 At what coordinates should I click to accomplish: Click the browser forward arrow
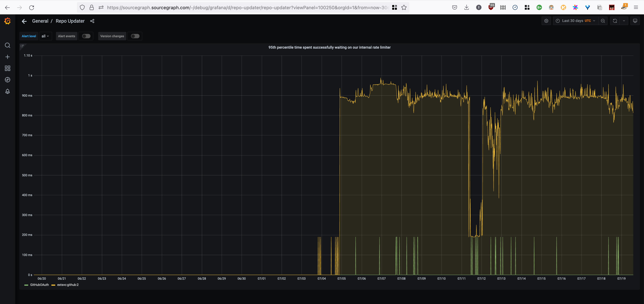[19, 8]
